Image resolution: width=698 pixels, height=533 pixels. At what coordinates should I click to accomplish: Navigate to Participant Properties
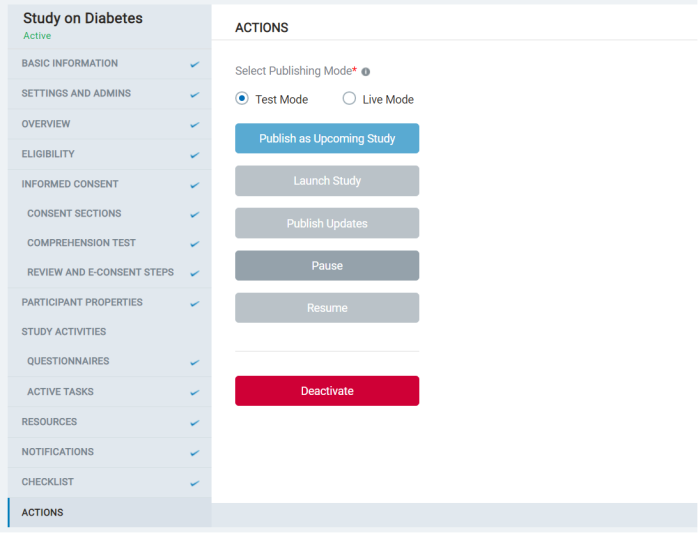coord(110,302)
